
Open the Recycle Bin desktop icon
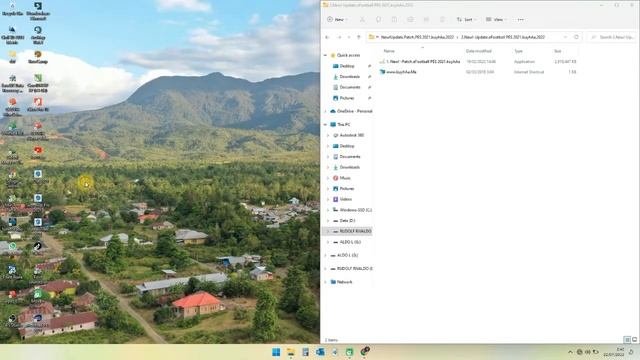point(12,9)
